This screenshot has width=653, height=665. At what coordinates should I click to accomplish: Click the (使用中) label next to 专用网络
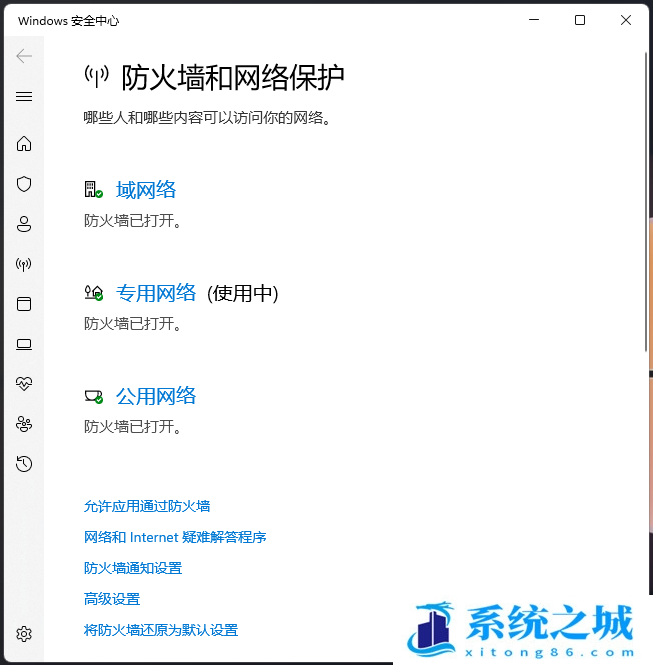[x=243, y=293]
